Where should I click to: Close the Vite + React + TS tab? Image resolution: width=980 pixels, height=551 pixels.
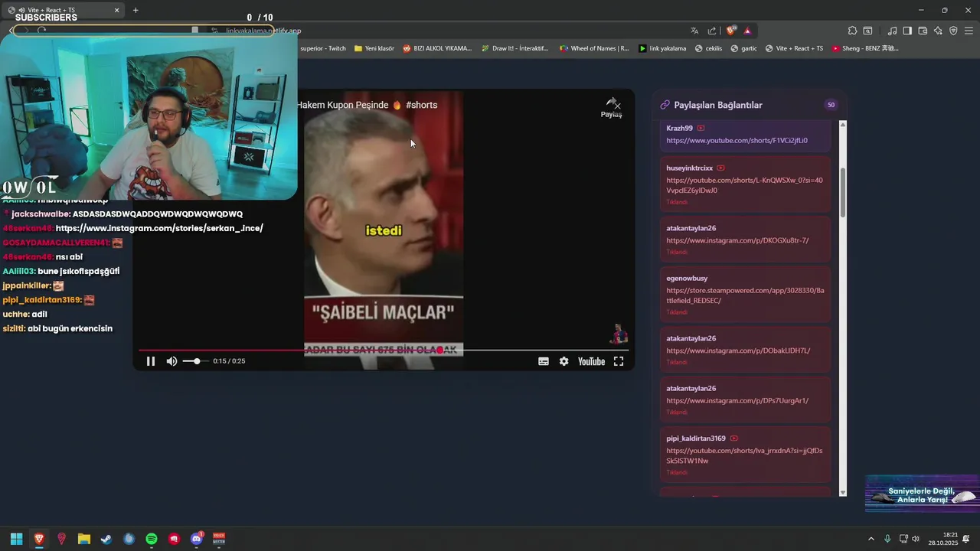(x=117, y=10)
